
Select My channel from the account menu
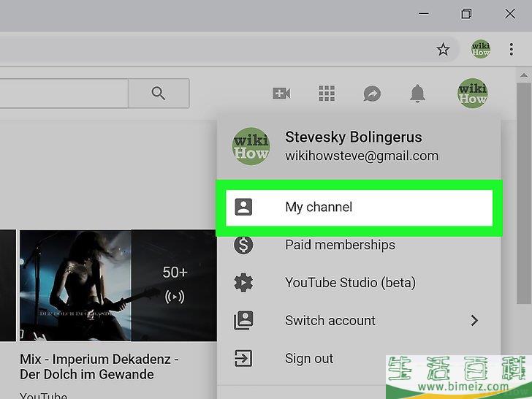[359, 208]
